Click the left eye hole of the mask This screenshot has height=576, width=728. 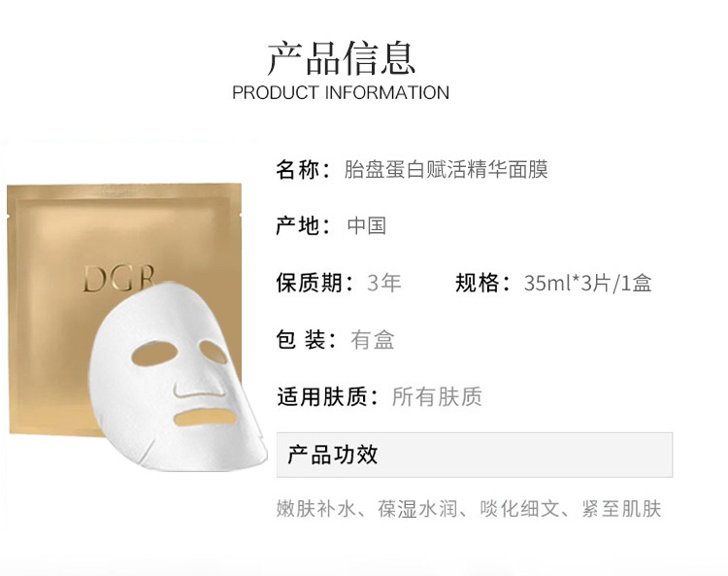coord(154,355)
